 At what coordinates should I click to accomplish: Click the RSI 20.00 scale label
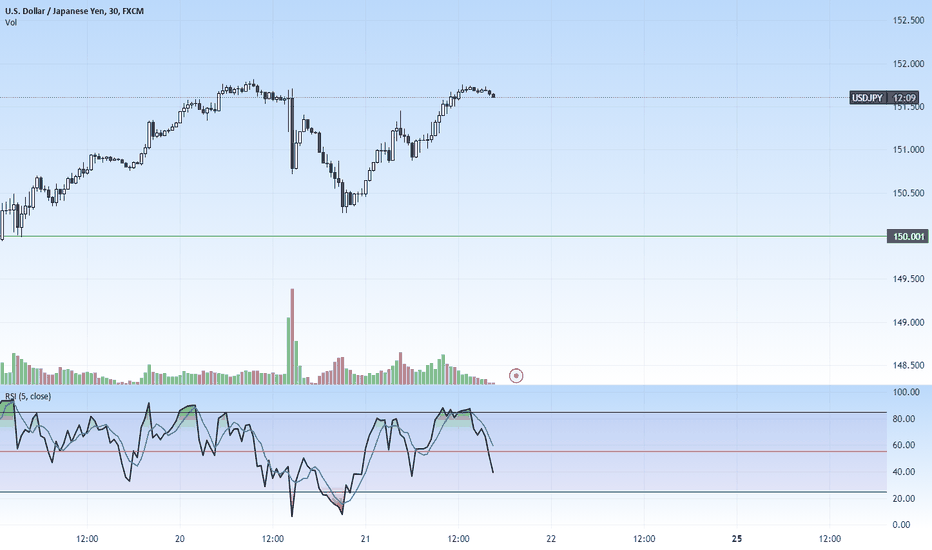click(903, 498)
